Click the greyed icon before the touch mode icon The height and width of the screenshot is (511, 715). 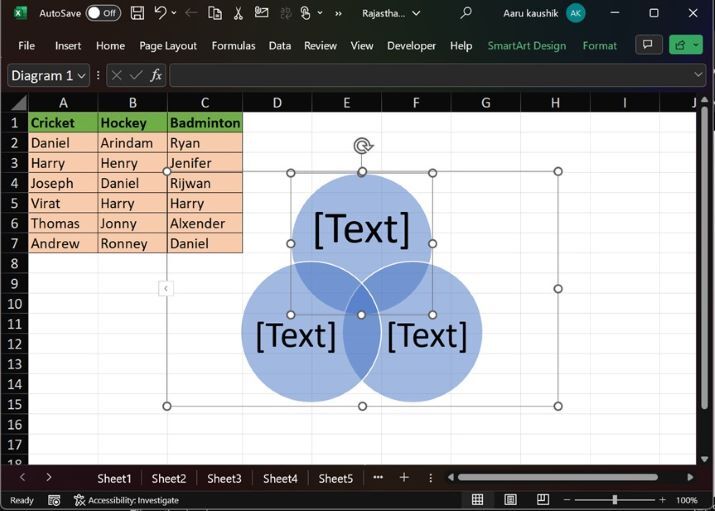286,13
